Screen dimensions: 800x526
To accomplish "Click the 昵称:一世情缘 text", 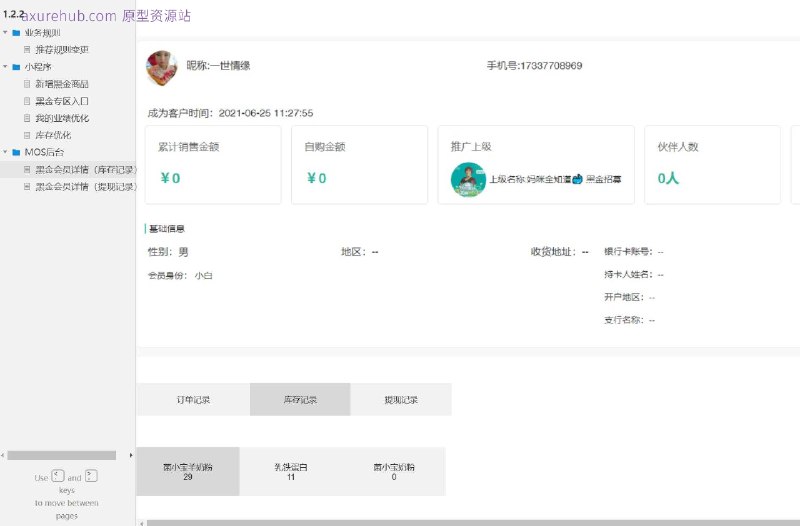I will coord(218,65).
